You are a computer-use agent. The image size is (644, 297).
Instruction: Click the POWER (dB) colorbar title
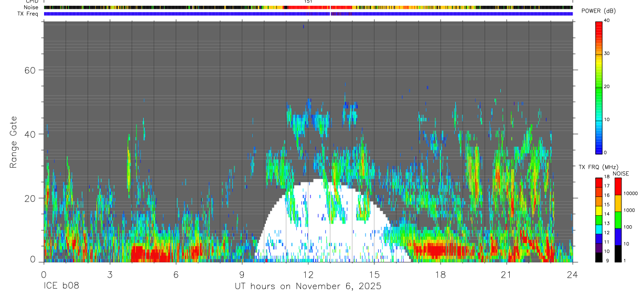click(x=599, y=12)
